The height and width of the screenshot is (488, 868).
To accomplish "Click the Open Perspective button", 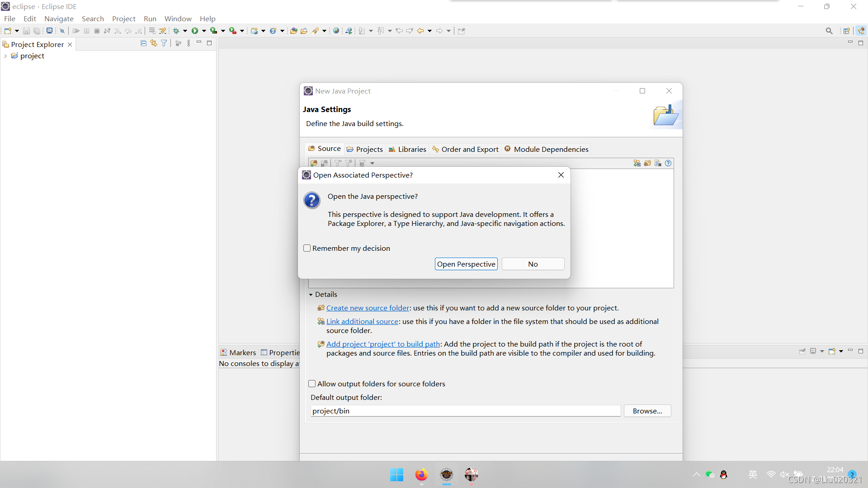I will coord(466,264).
